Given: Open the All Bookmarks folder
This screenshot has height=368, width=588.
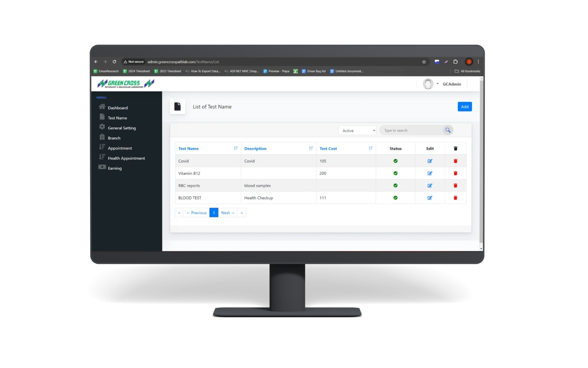Looking at the screenshot, I should (467, 71).
